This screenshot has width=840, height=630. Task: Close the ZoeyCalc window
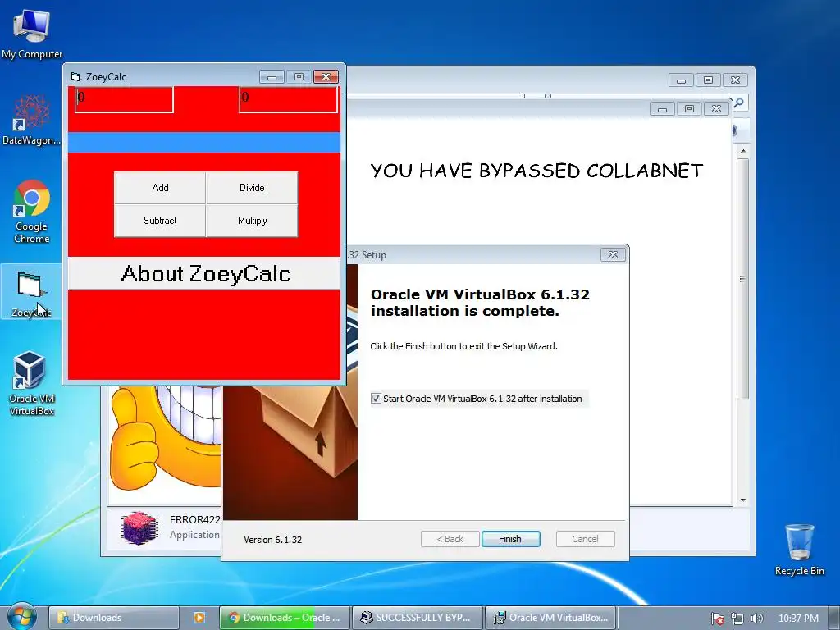click(x=326, y=76)
